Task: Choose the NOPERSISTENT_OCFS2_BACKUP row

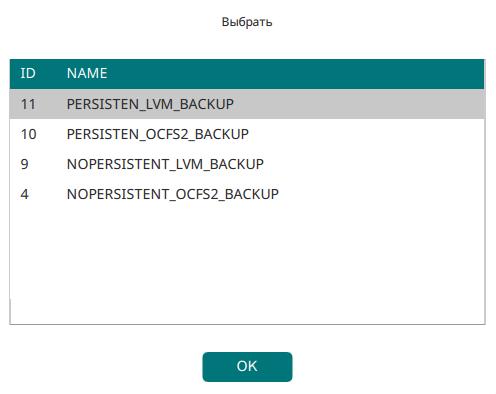Action: [x=247, y=194]
